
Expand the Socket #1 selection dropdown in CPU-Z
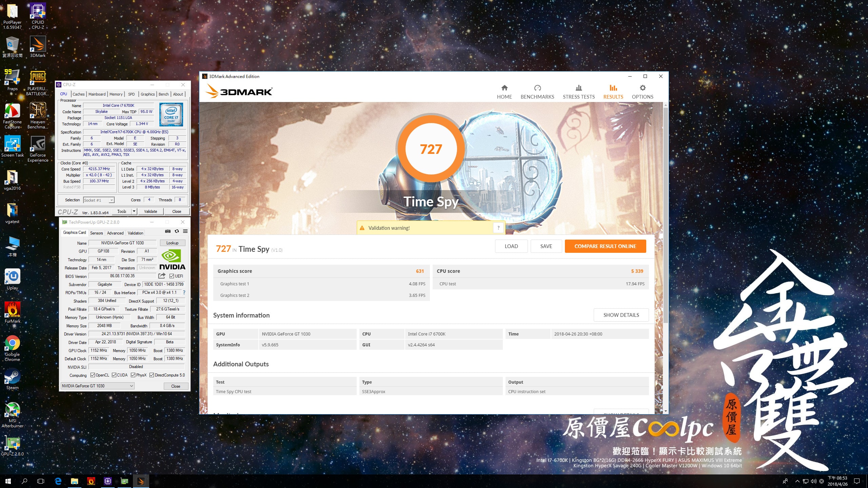(112, 200)
